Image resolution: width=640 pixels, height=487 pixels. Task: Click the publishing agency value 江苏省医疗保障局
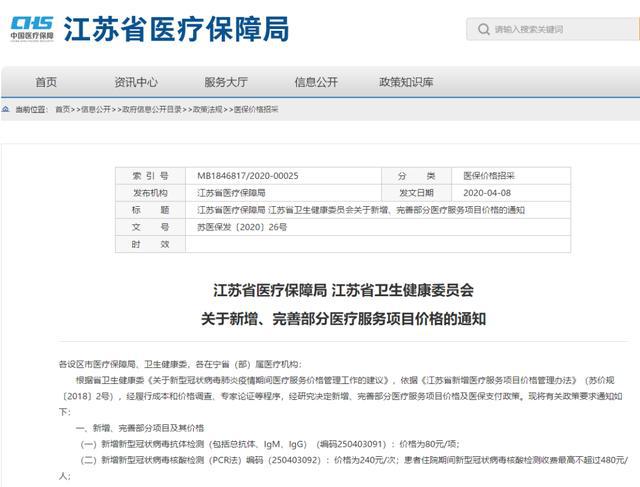pos(231,193)
